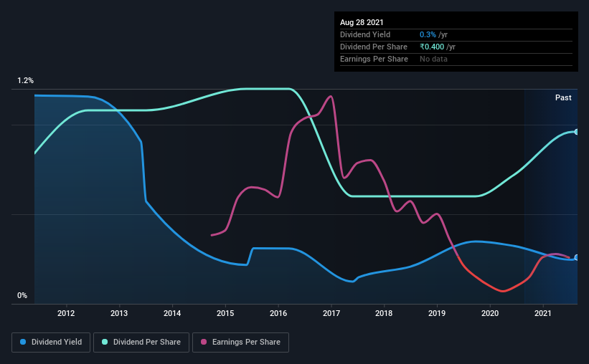589x364 pixels.
Task: Click the 2019 x-axis label
Action: pos(437,313)
